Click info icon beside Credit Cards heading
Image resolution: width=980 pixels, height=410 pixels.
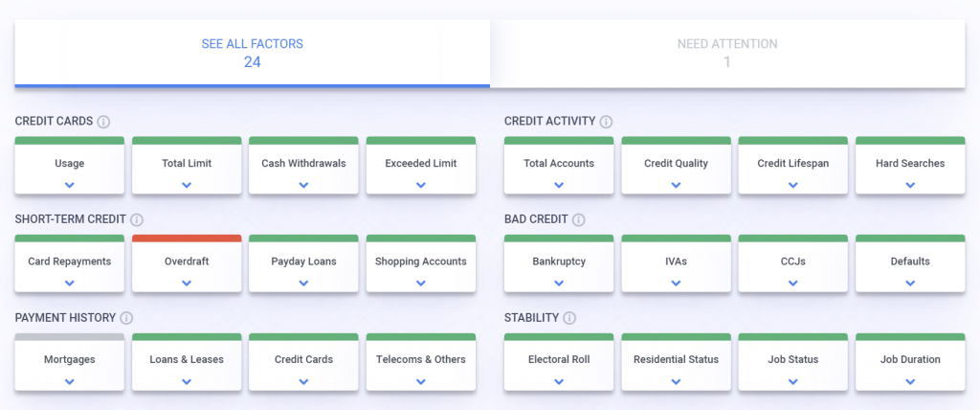(x=103, y=122)
